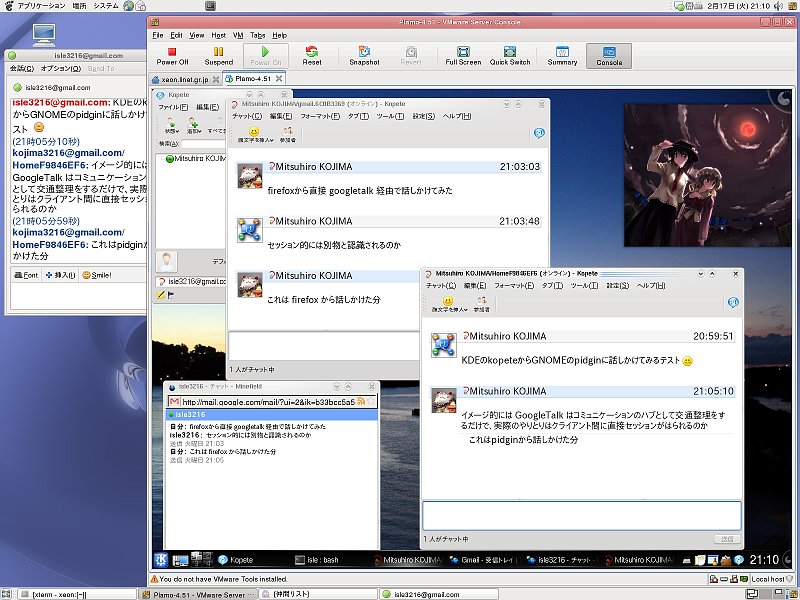Open タブ(T) menu in HomeF9846EF6 chat window

(552, 286)
